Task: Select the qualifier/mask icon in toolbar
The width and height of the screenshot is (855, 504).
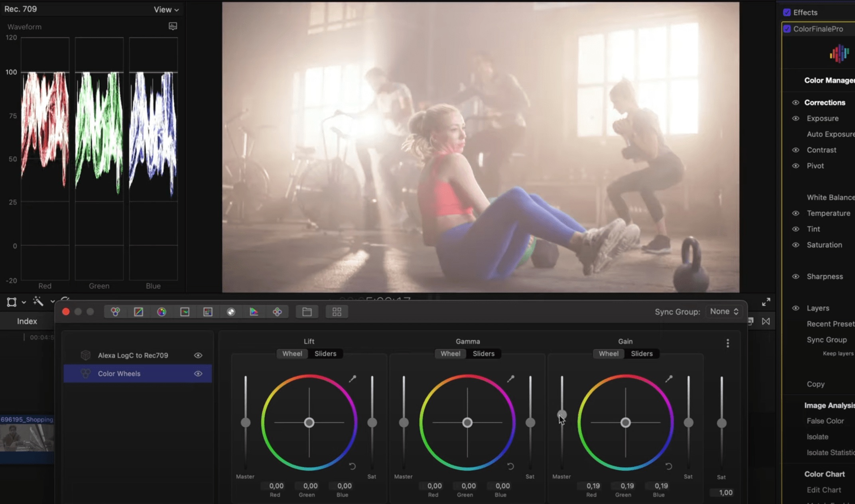Action: (x=230, y=311)
